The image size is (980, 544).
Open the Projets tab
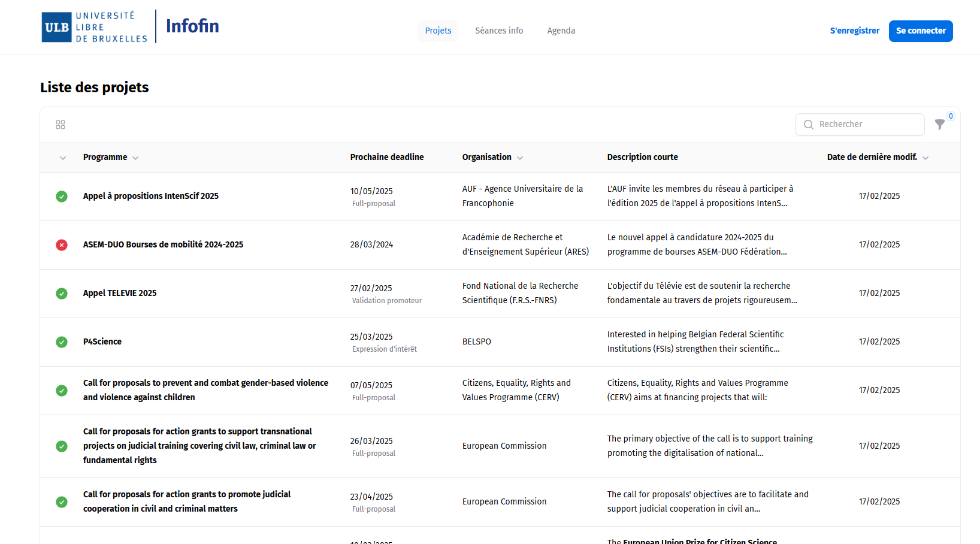[x=438, y=31]
